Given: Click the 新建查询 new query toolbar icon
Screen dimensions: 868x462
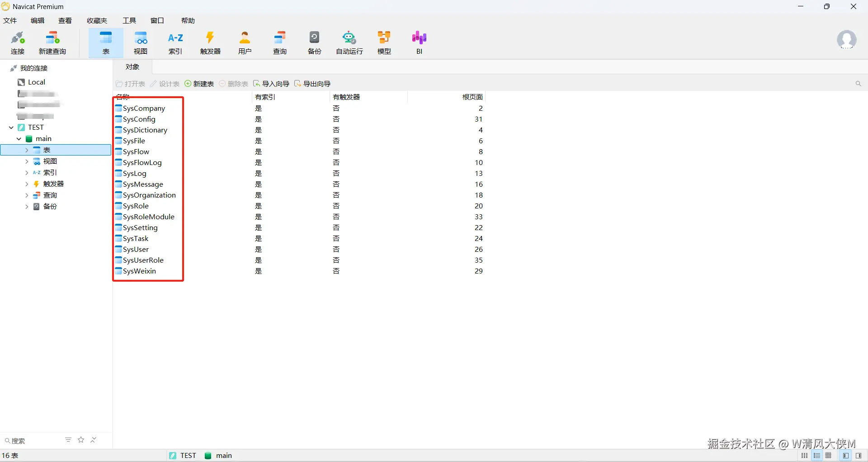Looking at the screenshot, I should [x=52, y=43].
